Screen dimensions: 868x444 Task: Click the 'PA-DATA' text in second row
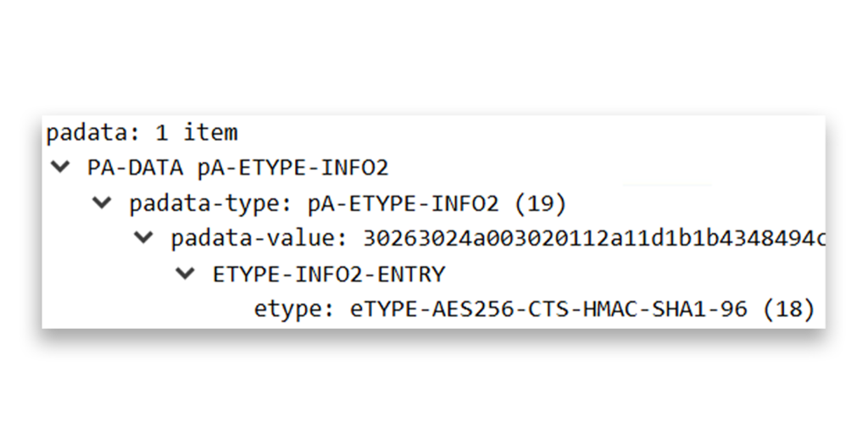click(x=134, y=168)
